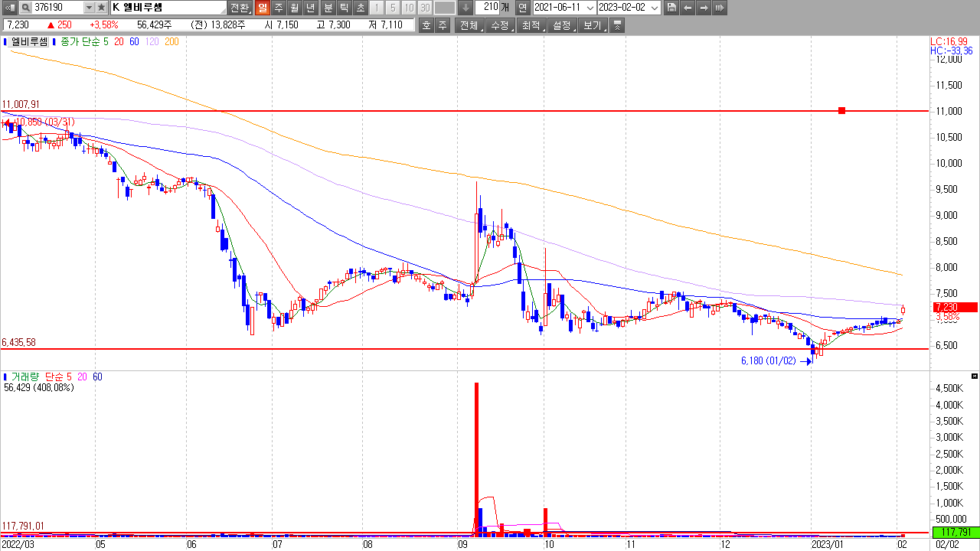Click the blank gray interval box
Screen dimensions: 980x551
click(x=444, y=8)
